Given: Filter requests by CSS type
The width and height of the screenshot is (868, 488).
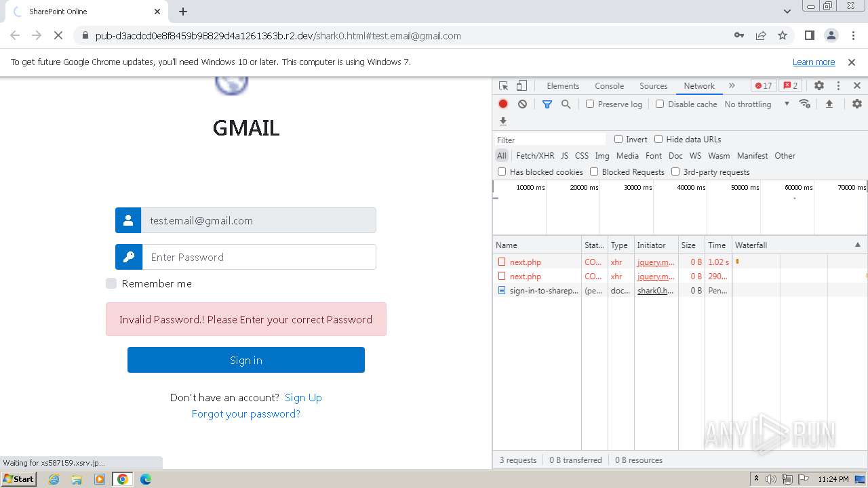Looking at the screenshot, I should pyautogui.click(x=582, y=156).
